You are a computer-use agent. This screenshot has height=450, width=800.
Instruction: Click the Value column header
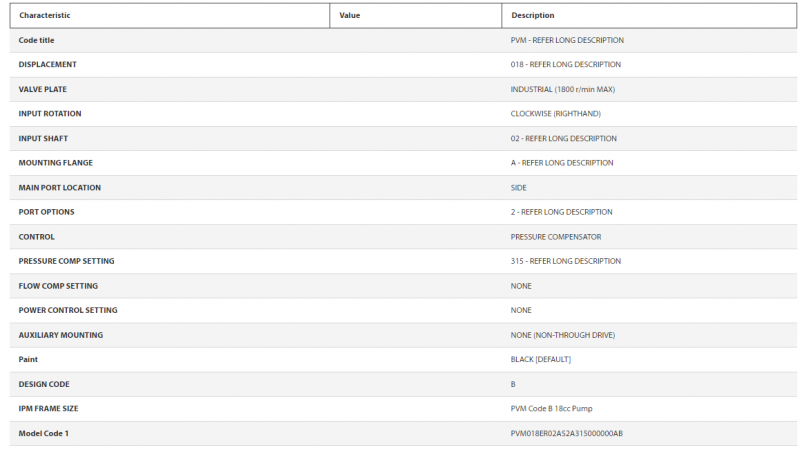(349, 16)
